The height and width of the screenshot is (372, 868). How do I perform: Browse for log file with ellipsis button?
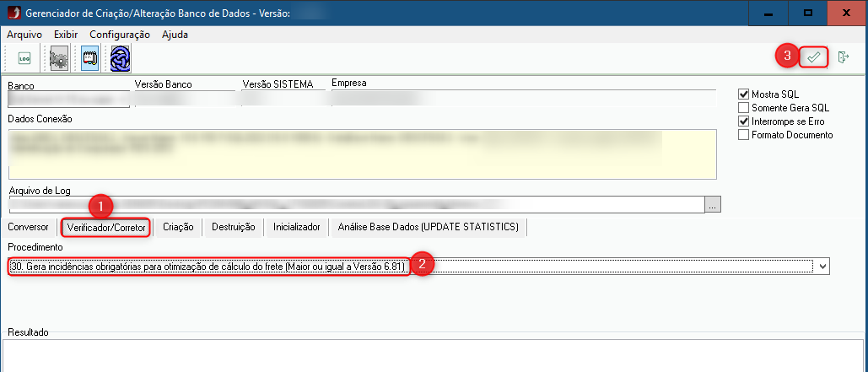click(x=714, y=205)
